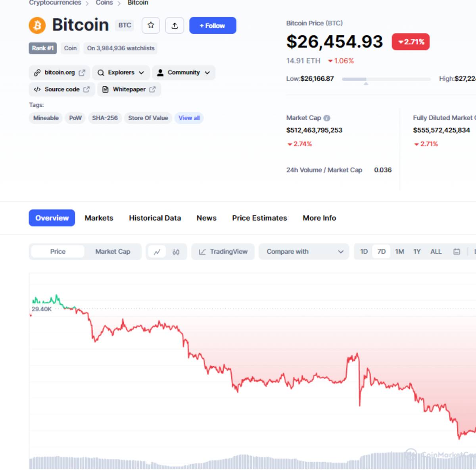The image size is (476, 471).
Task: Open the Markets tab
Action: pyautogui.click(x=99, y=218)
